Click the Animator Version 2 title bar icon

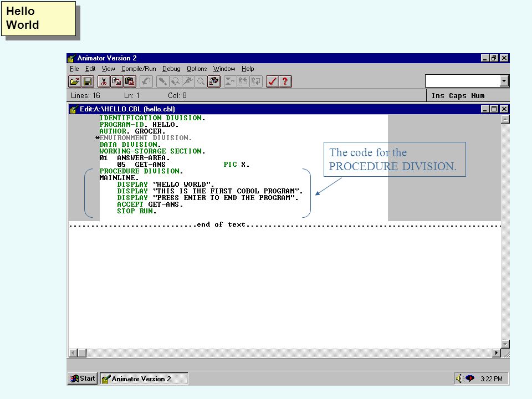71,58
